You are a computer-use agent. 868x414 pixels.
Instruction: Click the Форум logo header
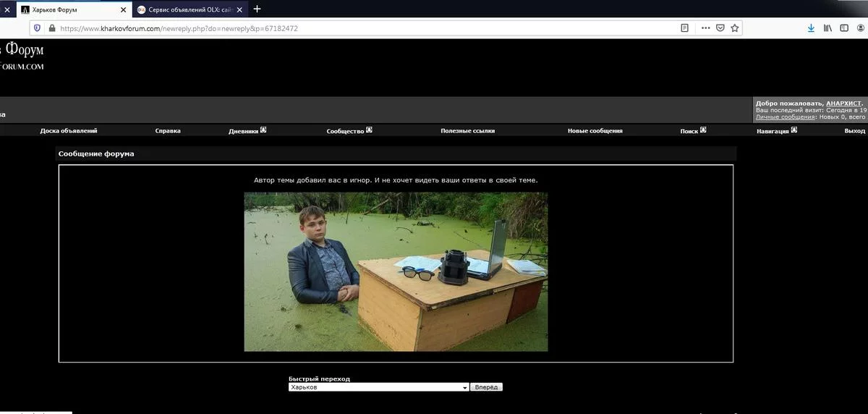point(22,56)
